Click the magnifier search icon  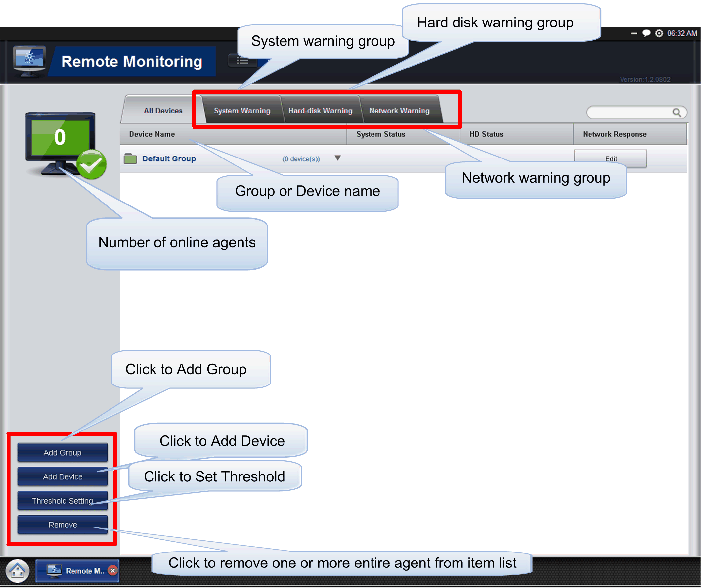click(676, 113)
